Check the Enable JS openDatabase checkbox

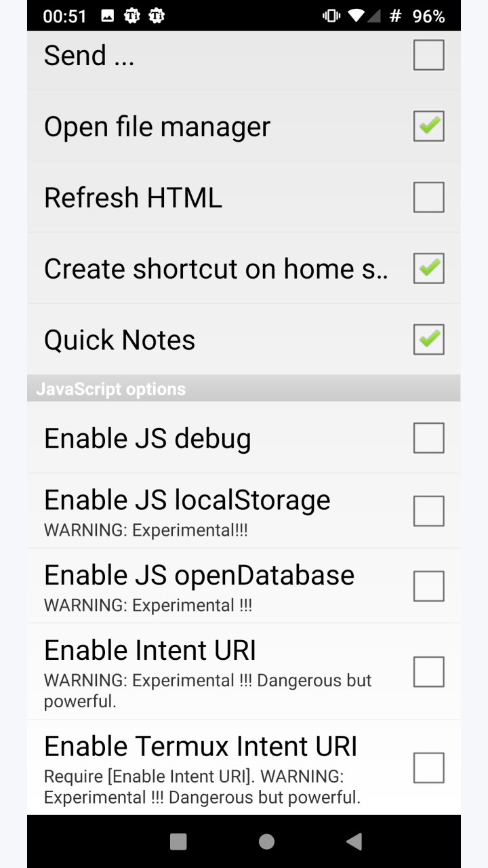[x=429, y=587]
